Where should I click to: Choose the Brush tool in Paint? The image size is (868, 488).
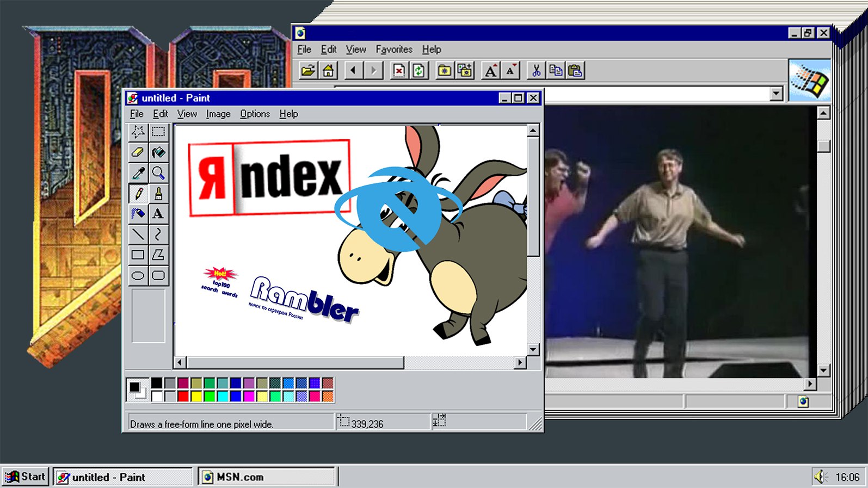[158, 194]
